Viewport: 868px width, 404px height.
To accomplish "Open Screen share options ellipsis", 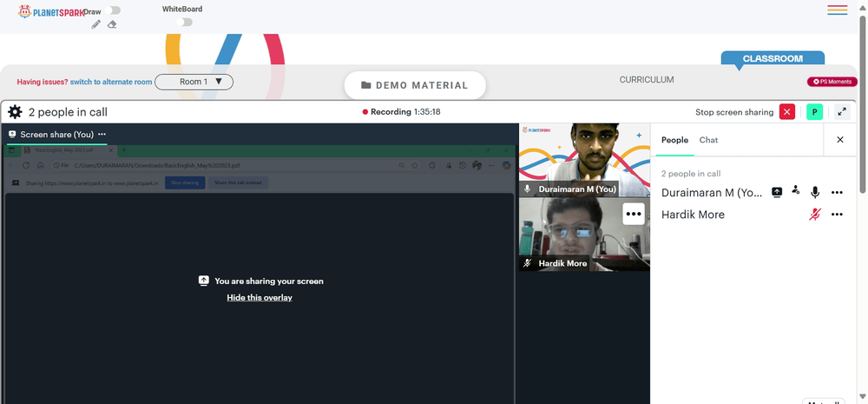I will pos(102,134).
